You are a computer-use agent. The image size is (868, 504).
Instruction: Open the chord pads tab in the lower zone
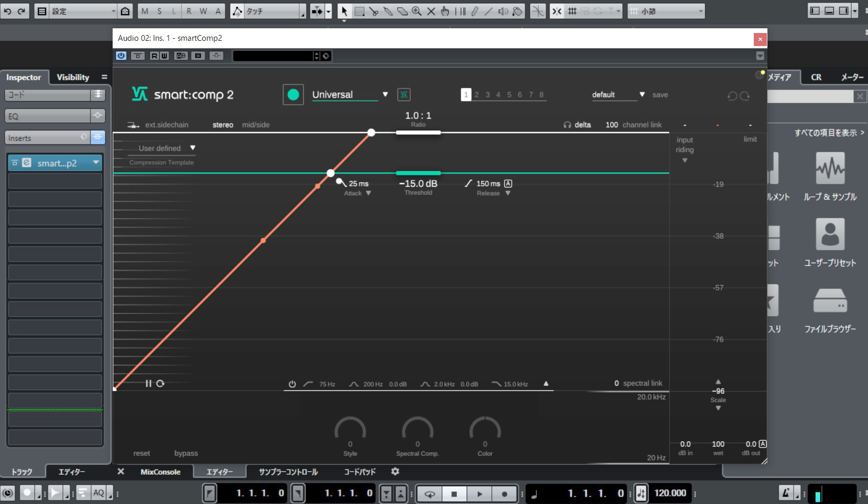(359, 472)
